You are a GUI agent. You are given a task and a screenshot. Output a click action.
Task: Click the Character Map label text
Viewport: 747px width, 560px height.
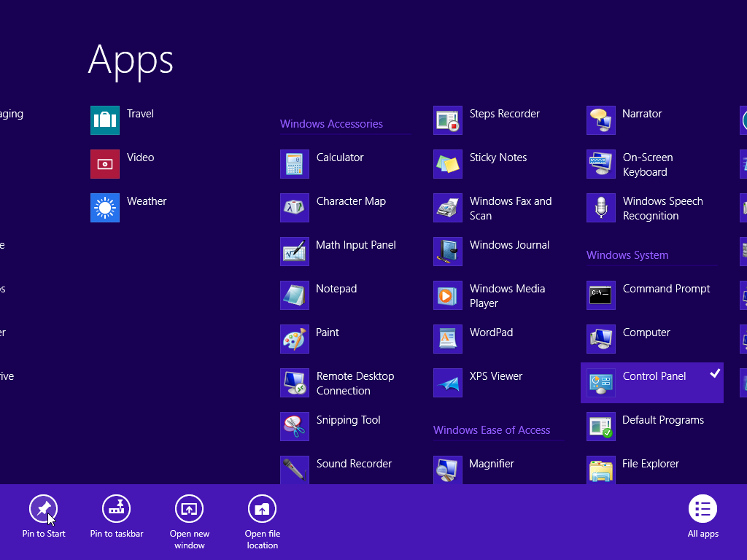[x=351, y=201]
